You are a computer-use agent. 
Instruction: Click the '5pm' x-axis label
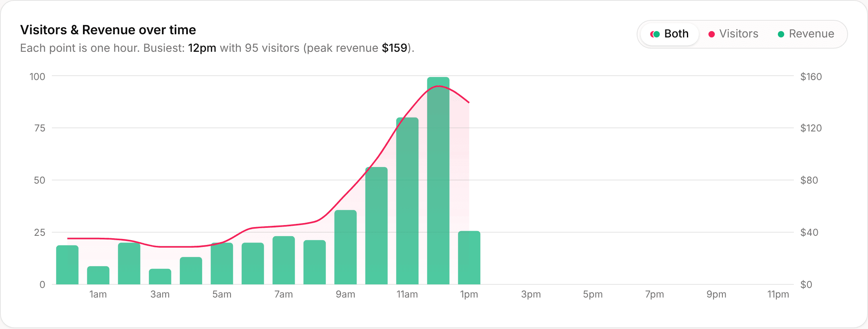tap(593, 294)
